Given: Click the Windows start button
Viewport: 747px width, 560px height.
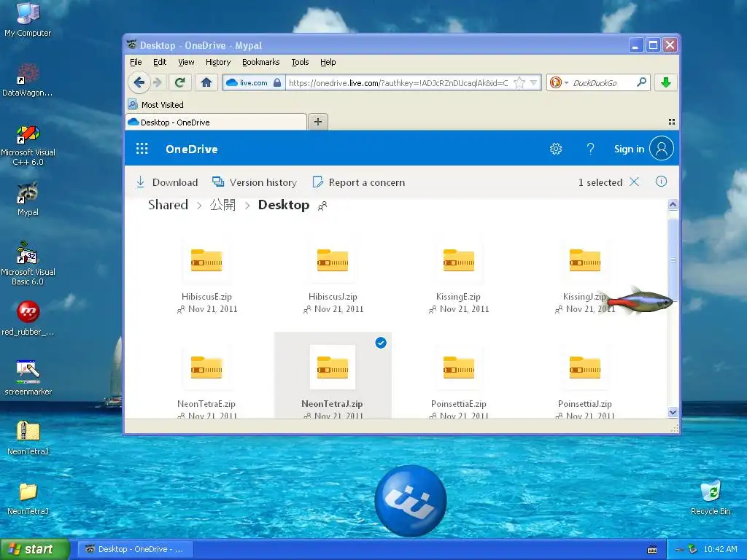Looking at the screenshot, I should (x=34, y=549).
